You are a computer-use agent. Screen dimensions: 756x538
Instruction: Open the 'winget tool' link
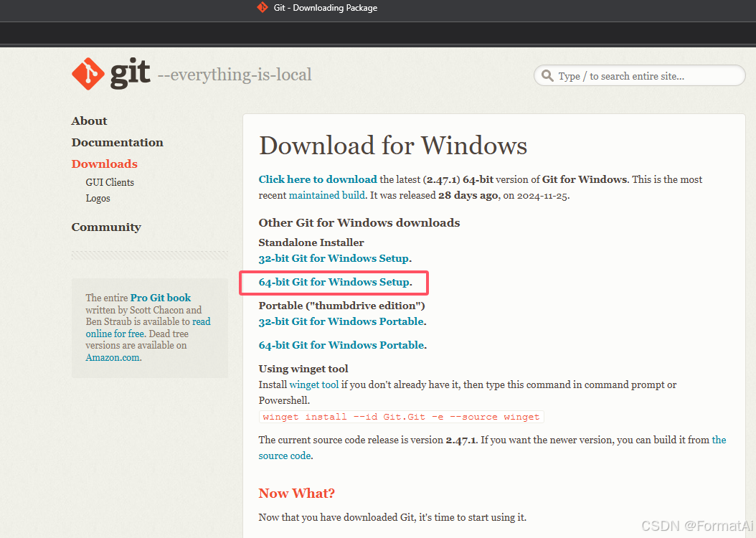click(x=314, y=384)
